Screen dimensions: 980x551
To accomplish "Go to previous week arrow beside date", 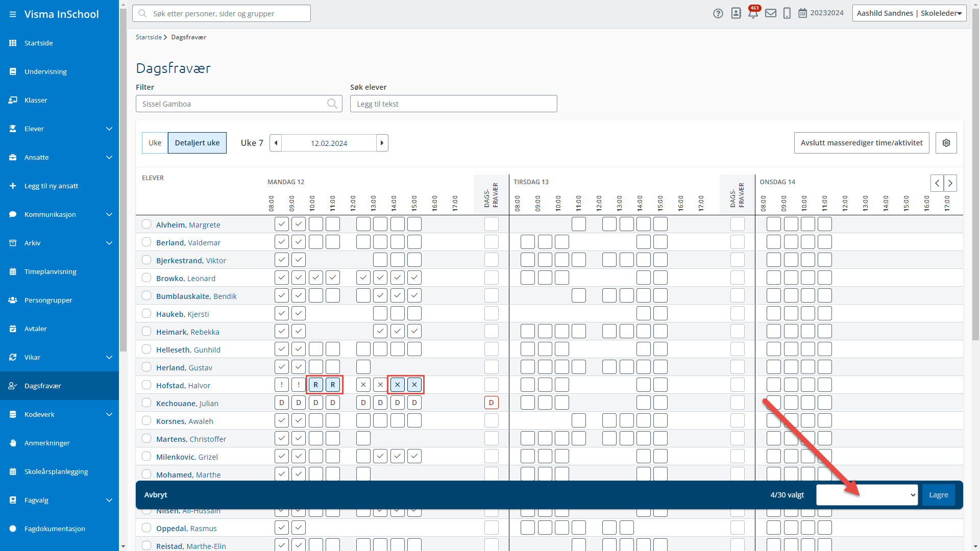I will [x=276, y=143].
